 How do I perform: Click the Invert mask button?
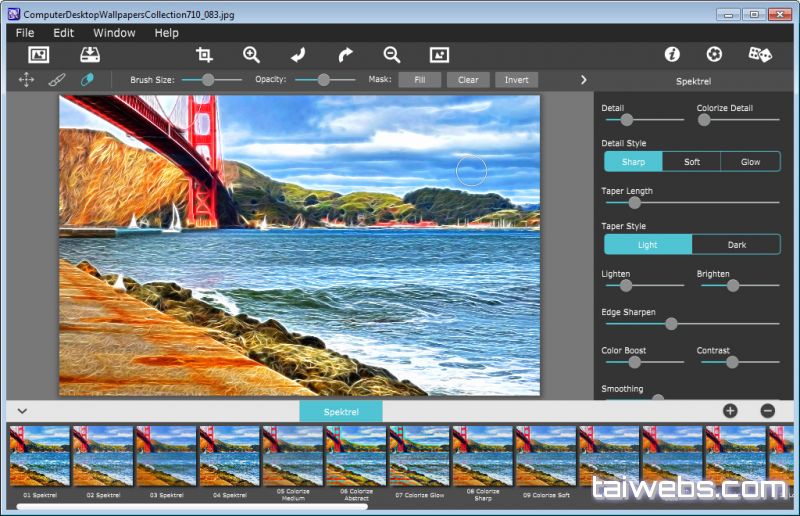point(516,80)
